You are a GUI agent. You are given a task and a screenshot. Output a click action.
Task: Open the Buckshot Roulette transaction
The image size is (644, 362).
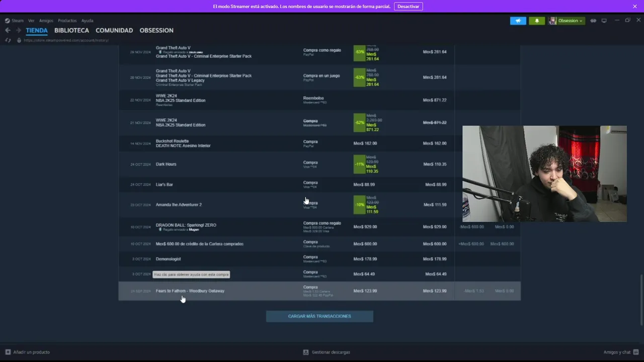point(319,143)
